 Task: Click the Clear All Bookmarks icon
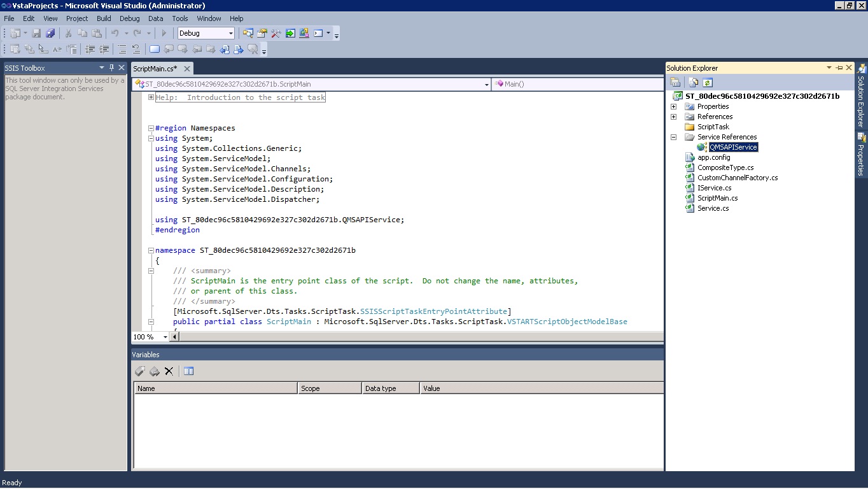coord(253,49)
